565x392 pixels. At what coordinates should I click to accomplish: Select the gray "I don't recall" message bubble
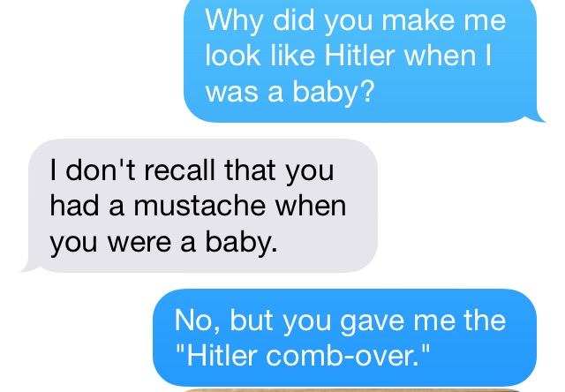(x=203, y=206)
